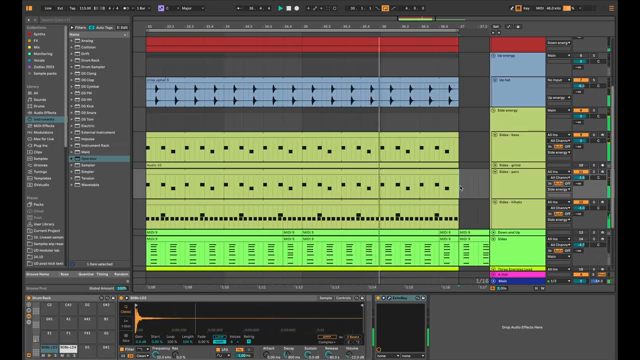Click the Tap tempo button
Screen dimensions: 640x360
pyautogui.click(x=73, y=8)
